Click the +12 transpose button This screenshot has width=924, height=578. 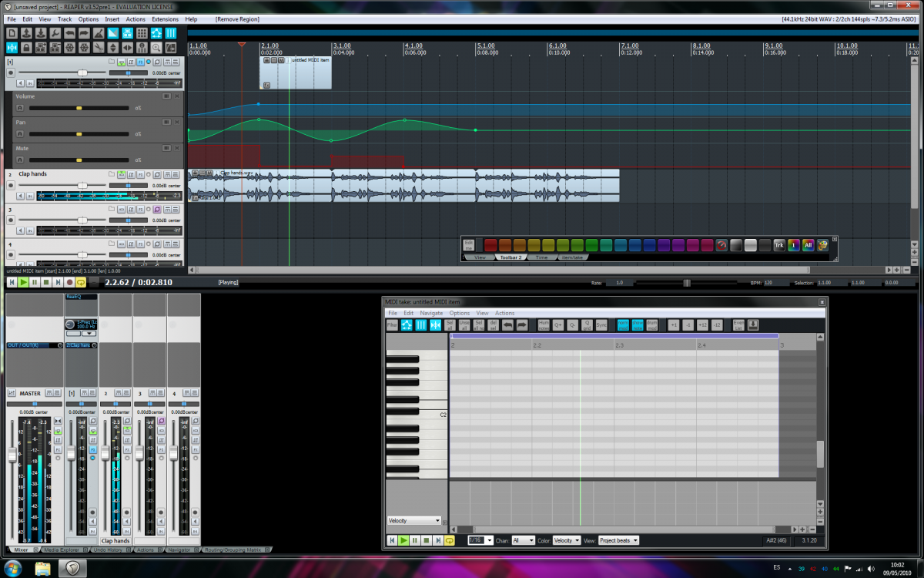click(x=702, y=325)
